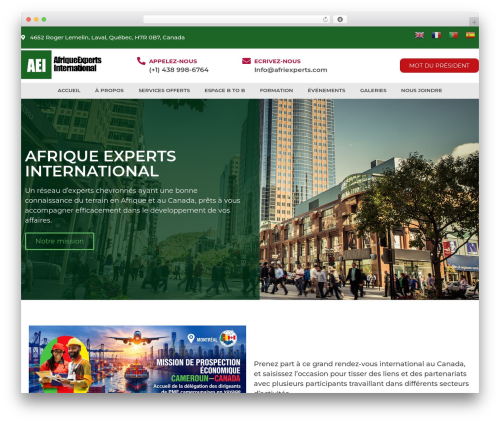This screenshot has height=423, width=500.
Task: Open the Galeries menu item
Action: (x=373, y=90)
